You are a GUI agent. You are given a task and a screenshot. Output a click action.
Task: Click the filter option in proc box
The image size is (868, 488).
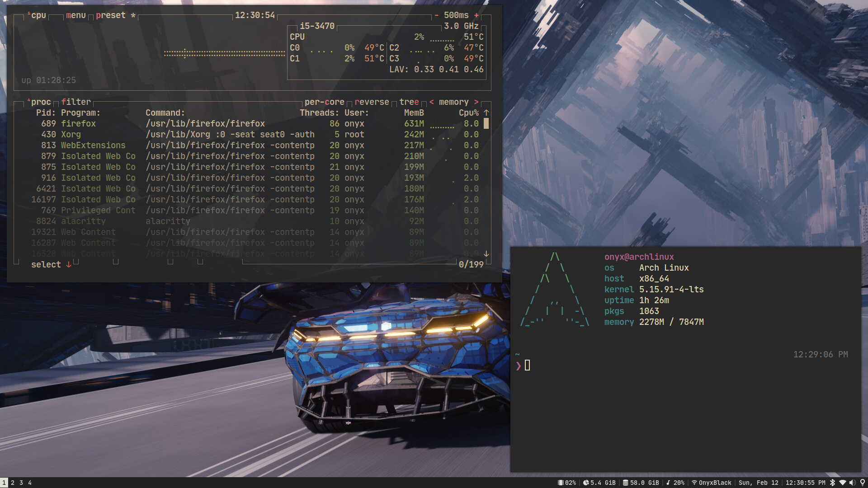tap(76, 102)
